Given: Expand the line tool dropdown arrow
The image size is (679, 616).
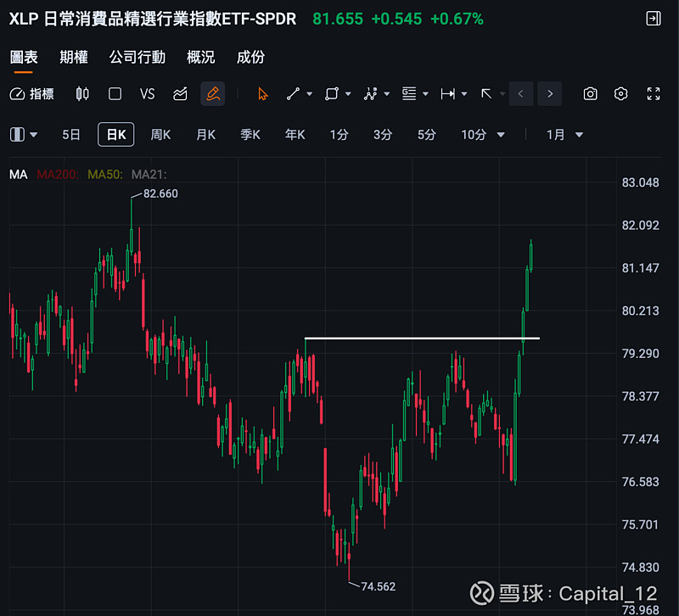Looking at the screenshot, I should click(310, 94).
